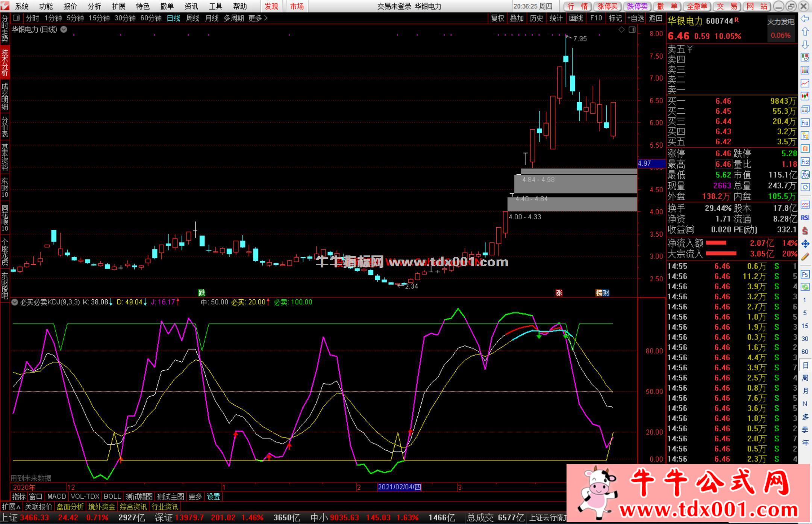Click the blue four-way move arrows icon

tap(805, 244)
